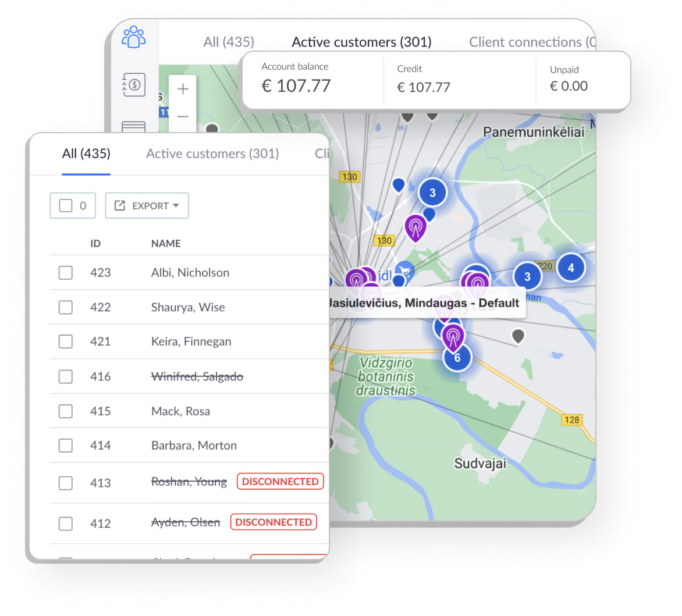Click the zoom in plus on the map
The height and width of the screenshot is (616, 682).
pos(183,88)
